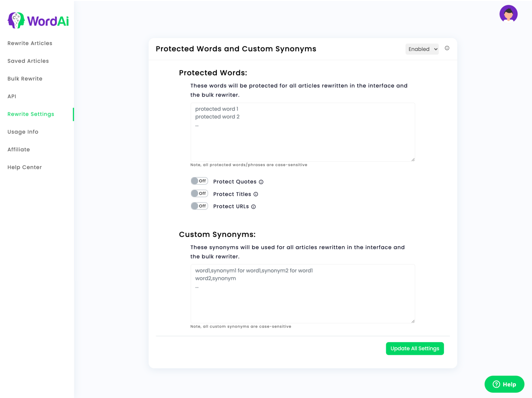Open the profile avatar menu
This screenshot has height=398, width=532.
tap(509, 14)
